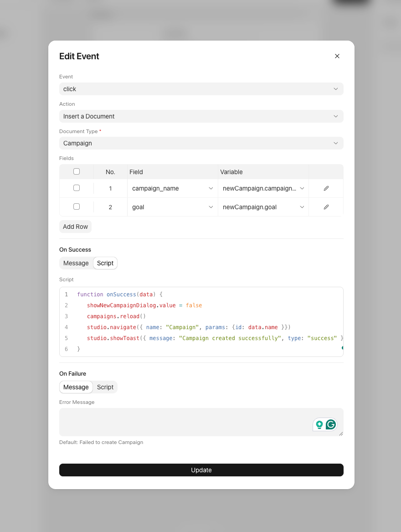Click the Grammarly icon in error message box
This screenshot has height=532, width=401.
point(331,424)
